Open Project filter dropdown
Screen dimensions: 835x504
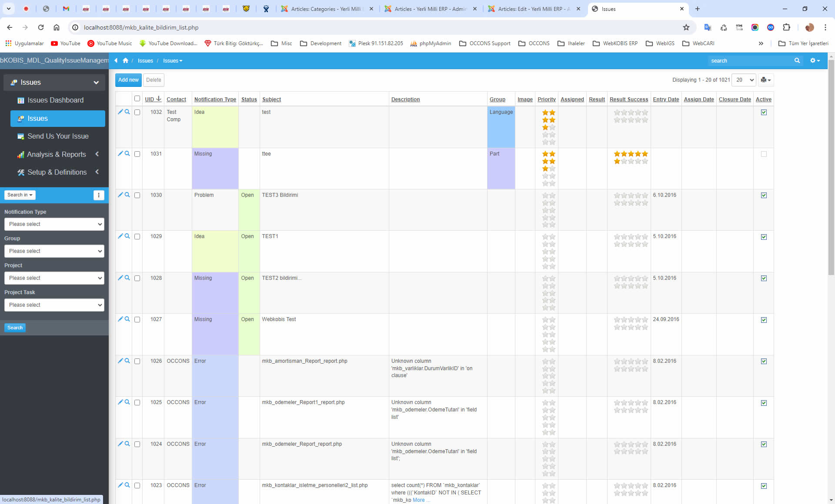(54, 278)
